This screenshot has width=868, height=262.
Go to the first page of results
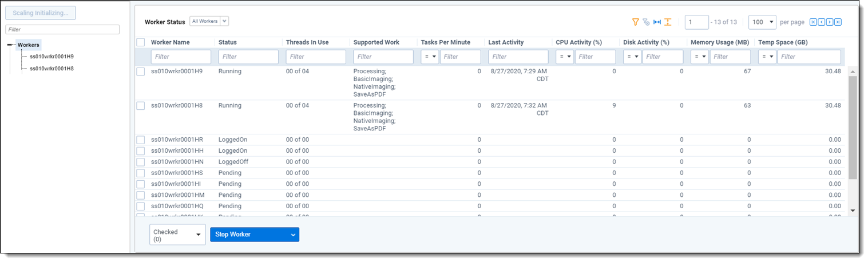(813, 22)
